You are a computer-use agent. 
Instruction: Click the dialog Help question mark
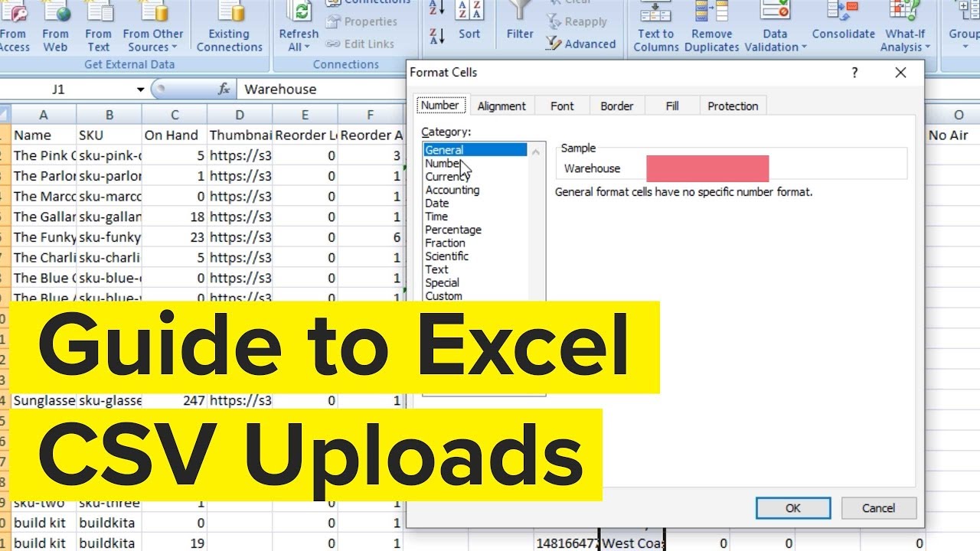click(854, 73)
